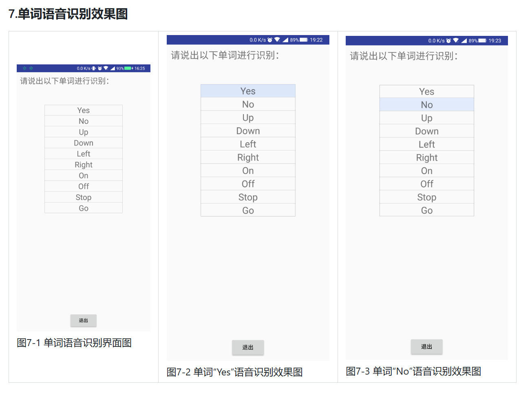Click the green 93% battery icon in figure 7-1
This screenshot has height=397, width=532.
(128, 68)
